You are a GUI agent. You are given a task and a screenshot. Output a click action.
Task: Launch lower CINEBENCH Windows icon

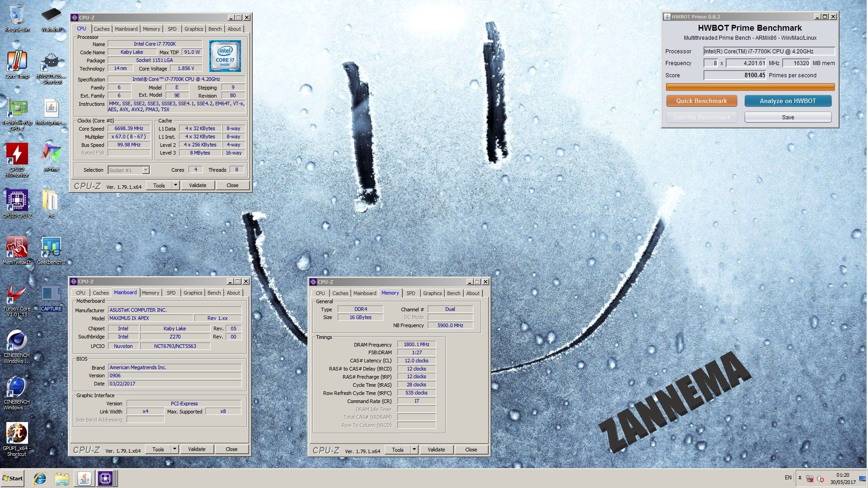[x=17, y=393]
